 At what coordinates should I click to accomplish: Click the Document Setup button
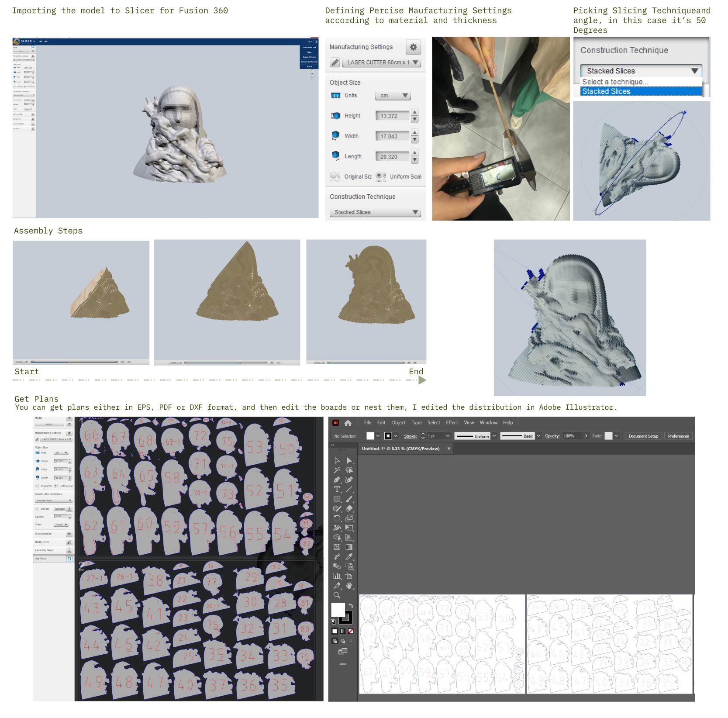tap(643, 436)
